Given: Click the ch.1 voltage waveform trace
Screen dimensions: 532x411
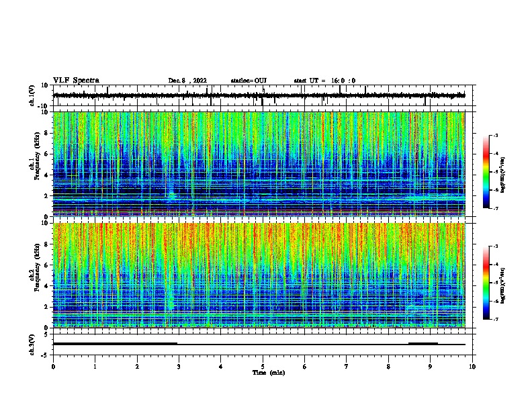Looking at the screenshot, I should [x=259, y=95].
